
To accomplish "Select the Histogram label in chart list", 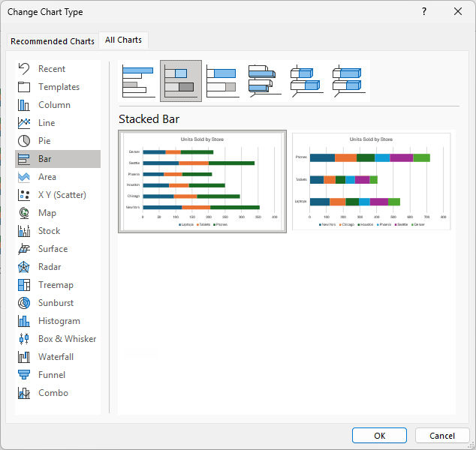I will pos(59,321).
